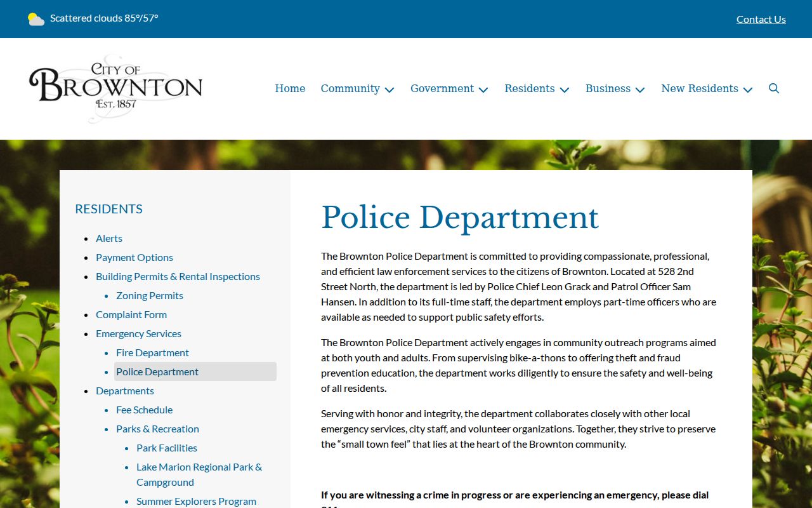Expand the Residents menu chevron
Viewport: 812px width, 508px height.
coord(565,90)
